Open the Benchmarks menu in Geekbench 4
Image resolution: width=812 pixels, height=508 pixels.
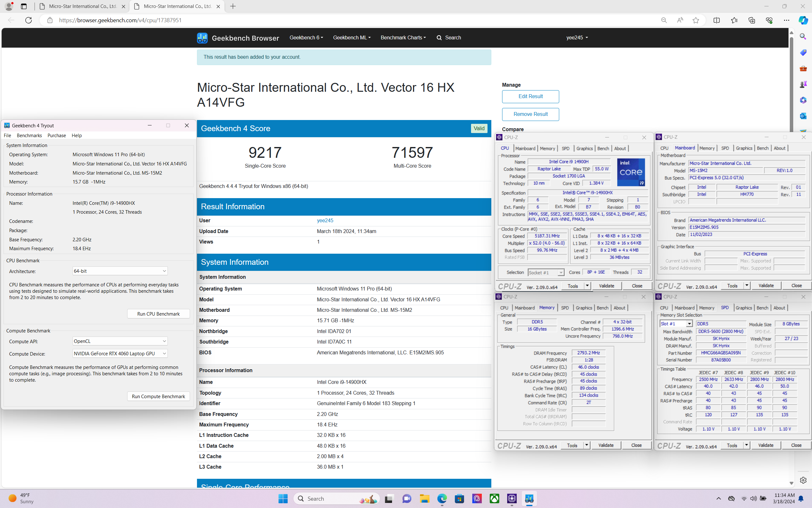coord(29,135)
